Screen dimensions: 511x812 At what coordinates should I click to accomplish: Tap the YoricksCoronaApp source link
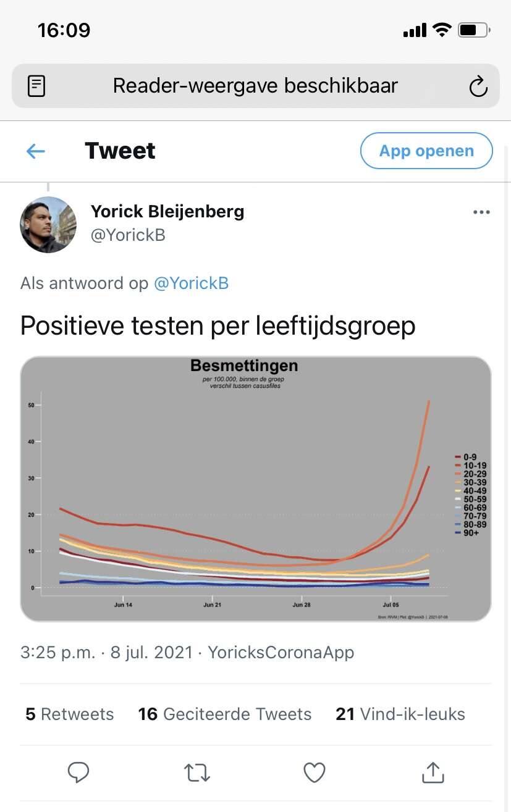(x=281, y=653)
